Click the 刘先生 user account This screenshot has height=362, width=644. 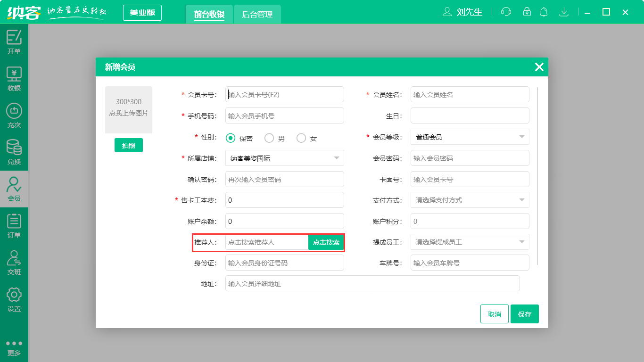tap(462, 12)
